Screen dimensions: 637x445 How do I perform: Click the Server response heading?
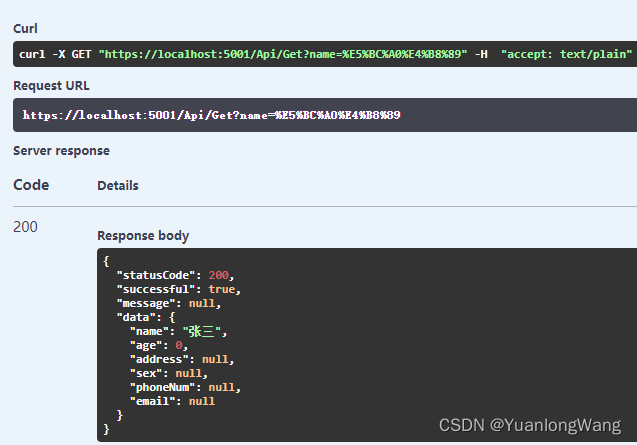(61, 151)
